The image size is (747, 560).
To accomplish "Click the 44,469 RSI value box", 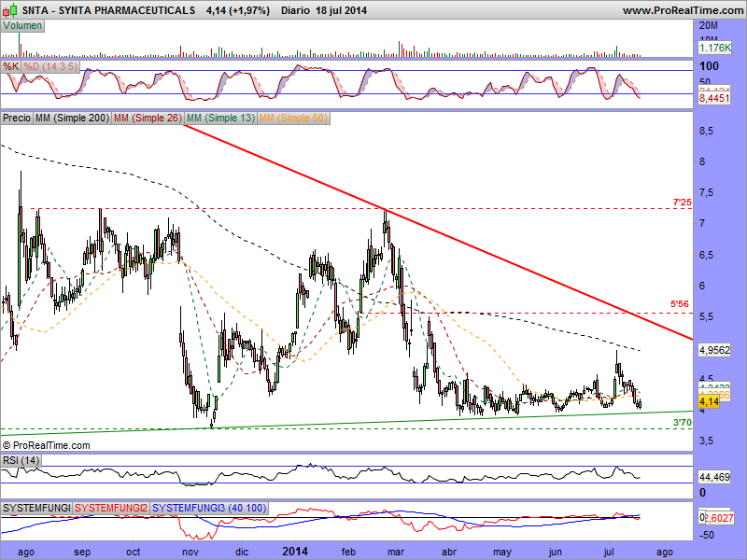I will [x=714, y=477].
